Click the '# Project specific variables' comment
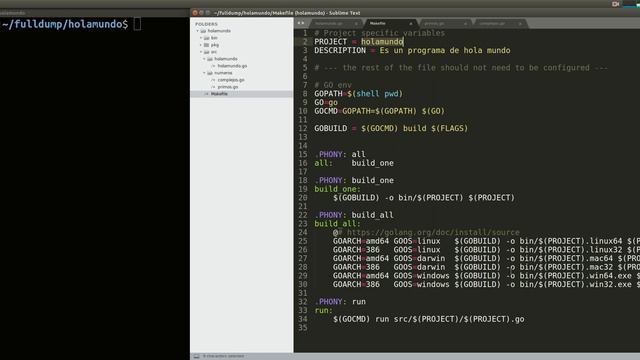The image size is (640, 360). (380, 33)
